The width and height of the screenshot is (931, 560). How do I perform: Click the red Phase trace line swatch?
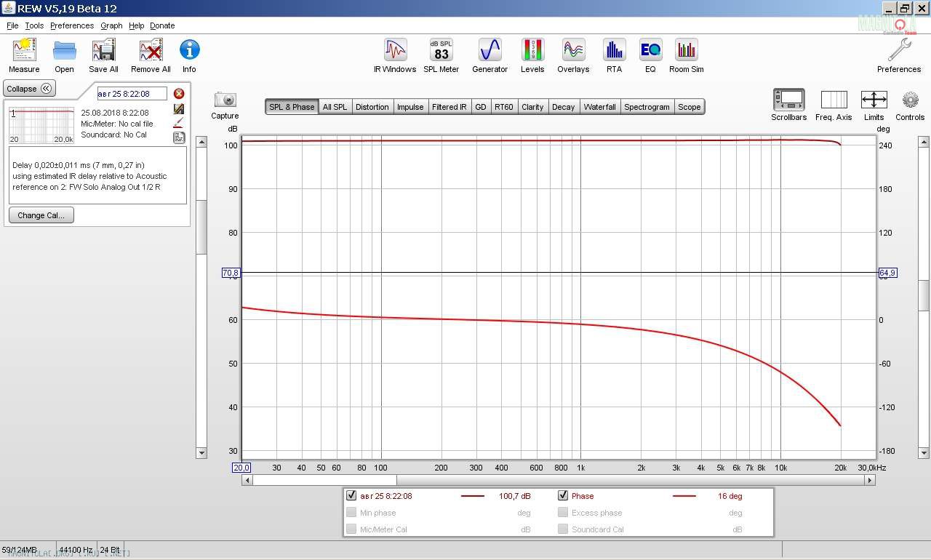tap(684, 496)
